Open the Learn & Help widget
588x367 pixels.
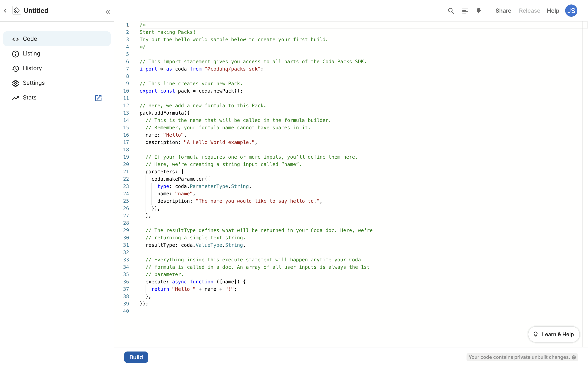(x=554, y=334)
